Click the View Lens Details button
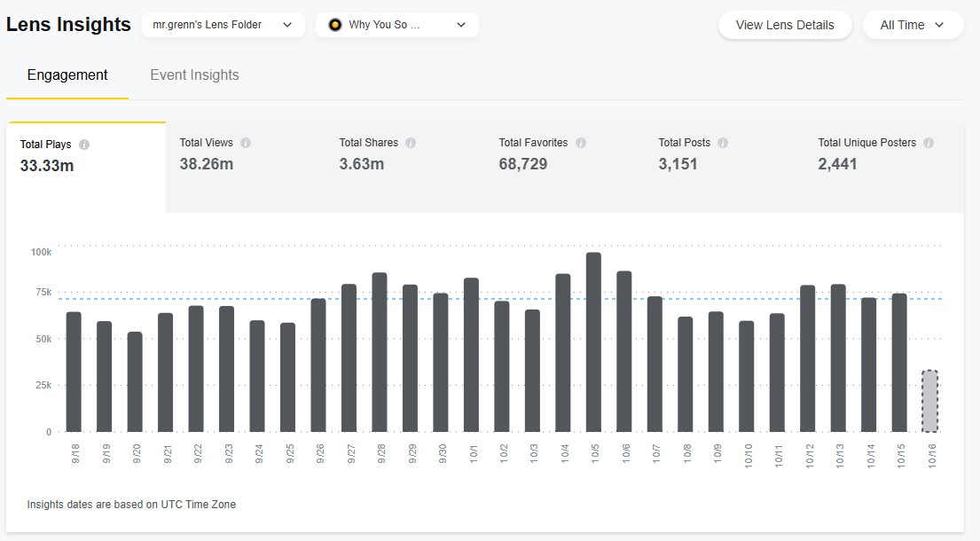 [785, 25]
